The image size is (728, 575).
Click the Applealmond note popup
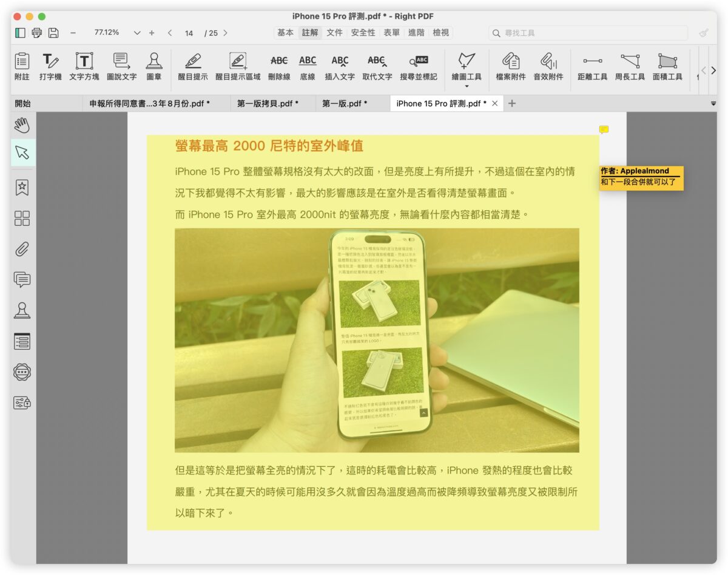641,178
